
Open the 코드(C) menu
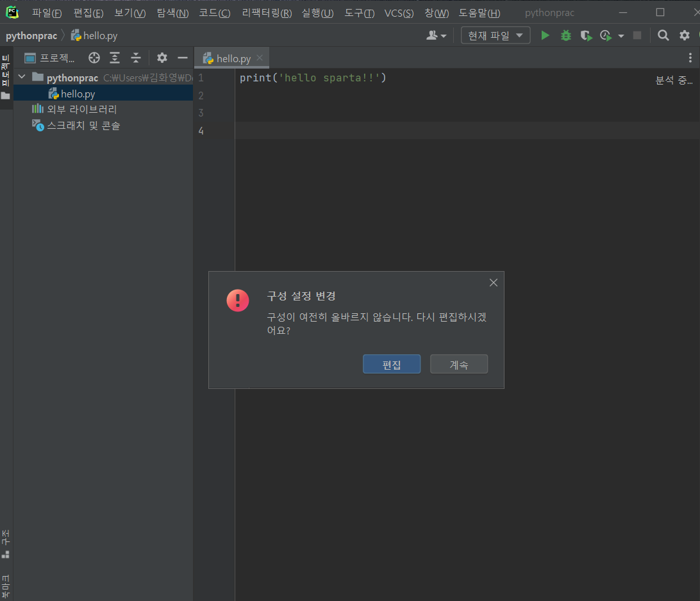point(215,13)
